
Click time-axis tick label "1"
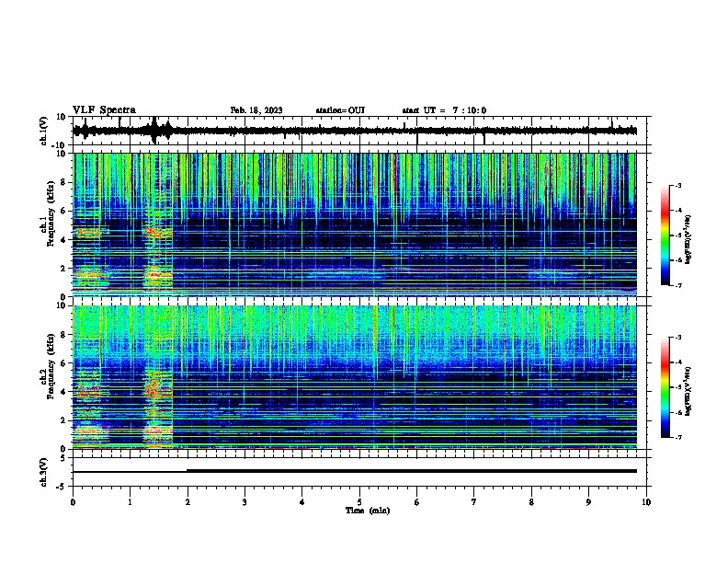coord(130,502)
